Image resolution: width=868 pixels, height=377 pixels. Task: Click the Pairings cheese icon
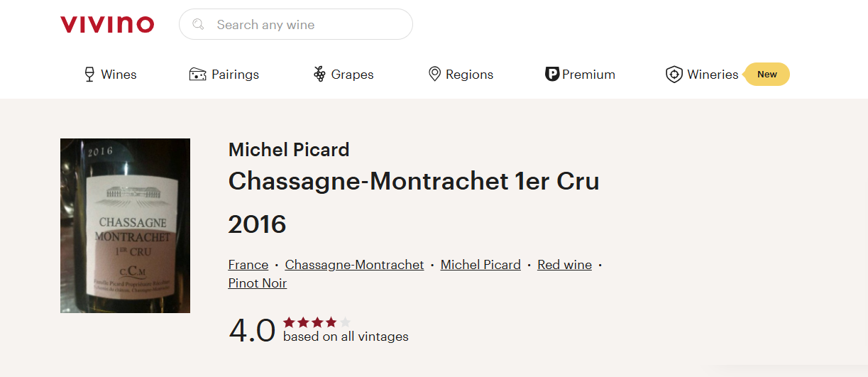[x=197, y=75]
